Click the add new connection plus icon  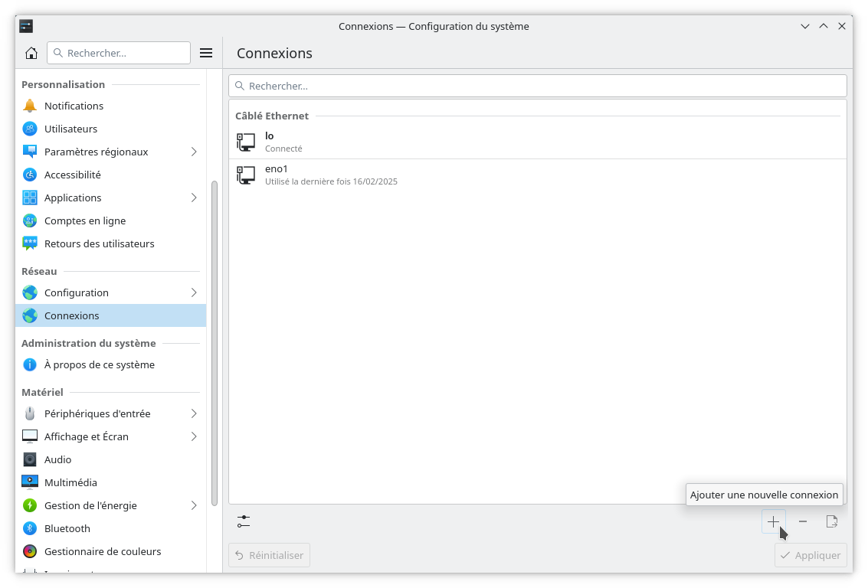(773, 521)
